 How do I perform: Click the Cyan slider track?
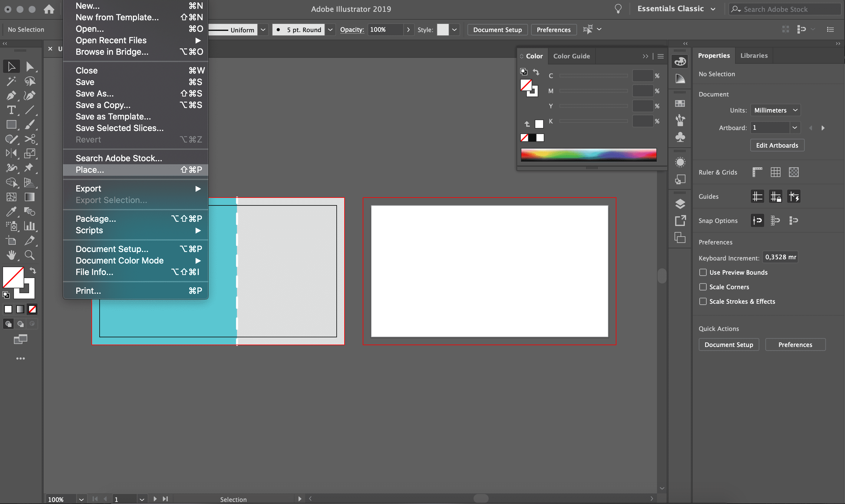593,76
